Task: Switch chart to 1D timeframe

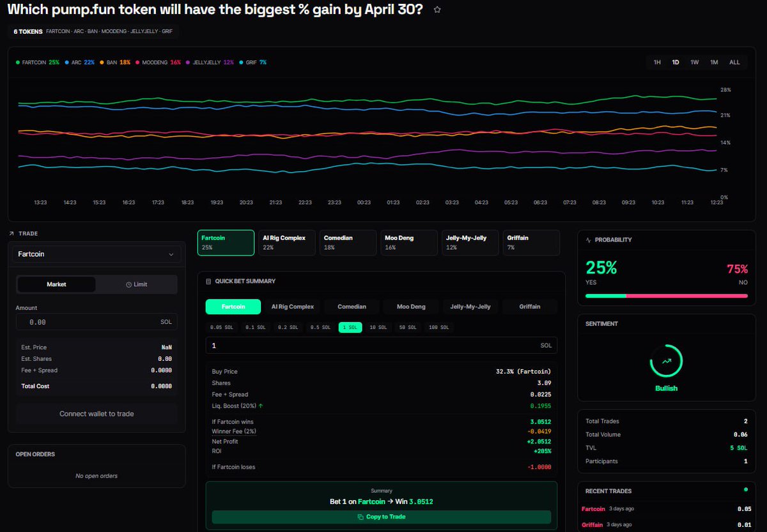Action: (x=676, y=63)
